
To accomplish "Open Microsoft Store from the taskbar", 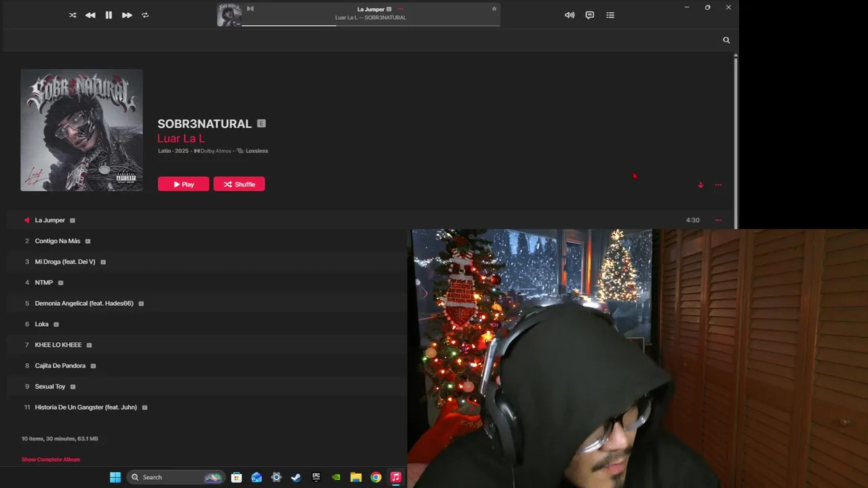I will point(237,477).
